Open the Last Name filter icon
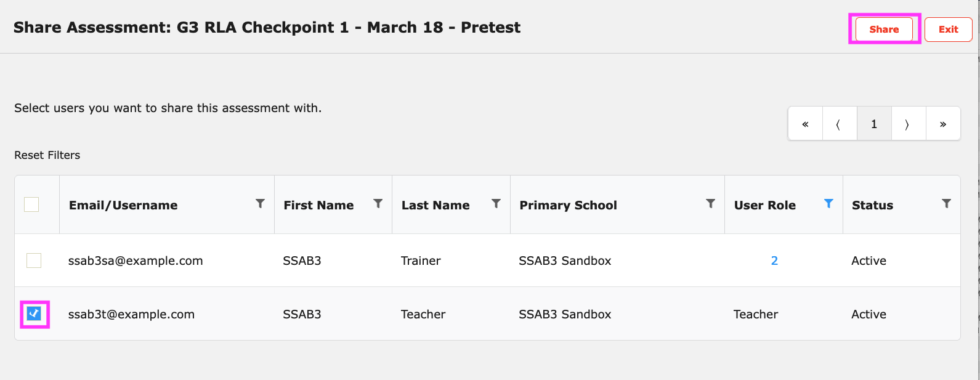 496,203
